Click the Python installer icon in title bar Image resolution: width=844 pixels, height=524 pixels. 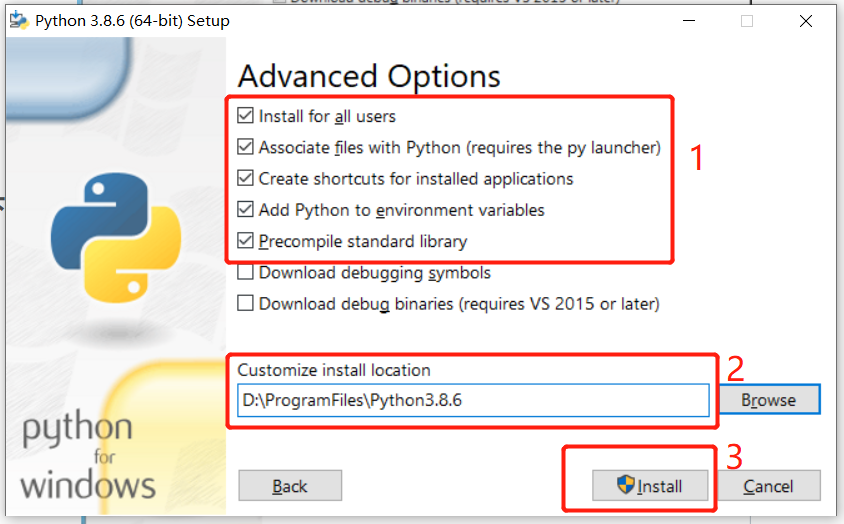16,20
